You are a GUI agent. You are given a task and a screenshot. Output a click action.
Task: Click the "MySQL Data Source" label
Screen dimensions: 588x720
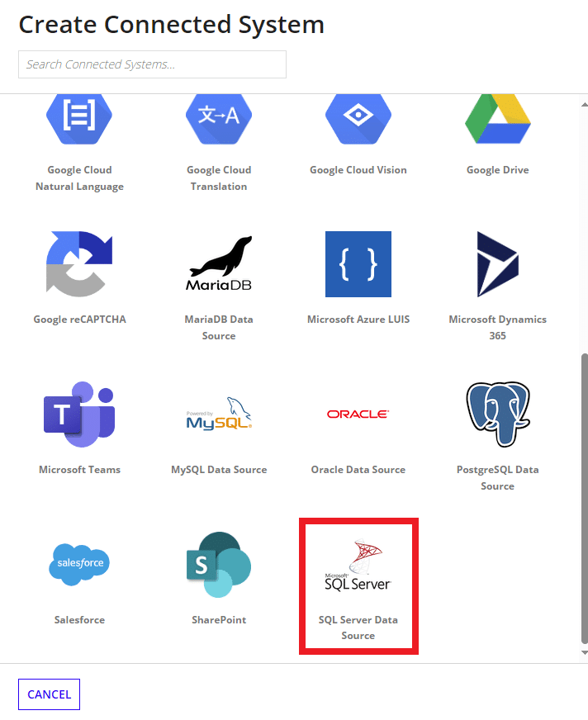219,469
